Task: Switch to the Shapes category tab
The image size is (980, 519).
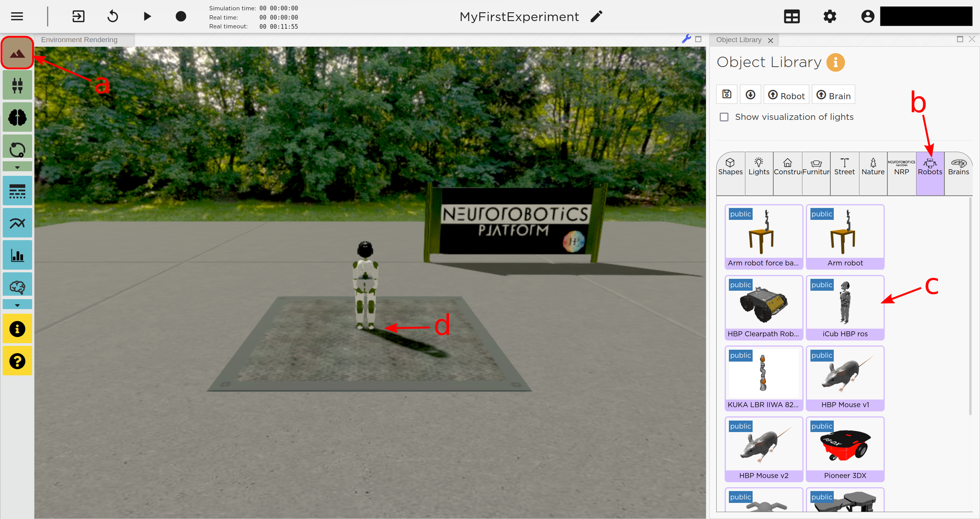Action: pyautogui.click(x=730, y=174)
